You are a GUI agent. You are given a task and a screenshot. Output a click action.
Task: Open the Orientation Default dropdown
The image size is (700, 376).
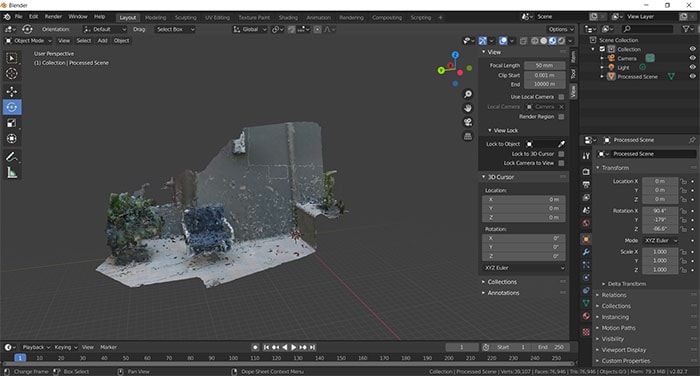(x=104, y=29)
